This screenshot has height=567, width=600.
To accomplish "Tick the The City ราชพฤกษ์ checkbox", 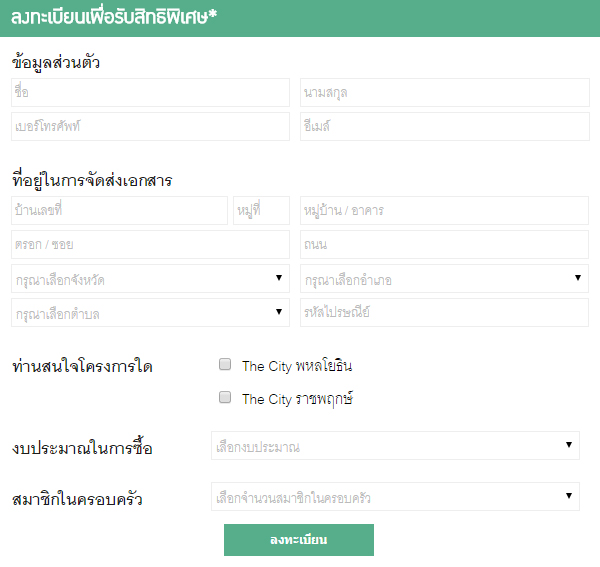I will click(x=225, y=398).
